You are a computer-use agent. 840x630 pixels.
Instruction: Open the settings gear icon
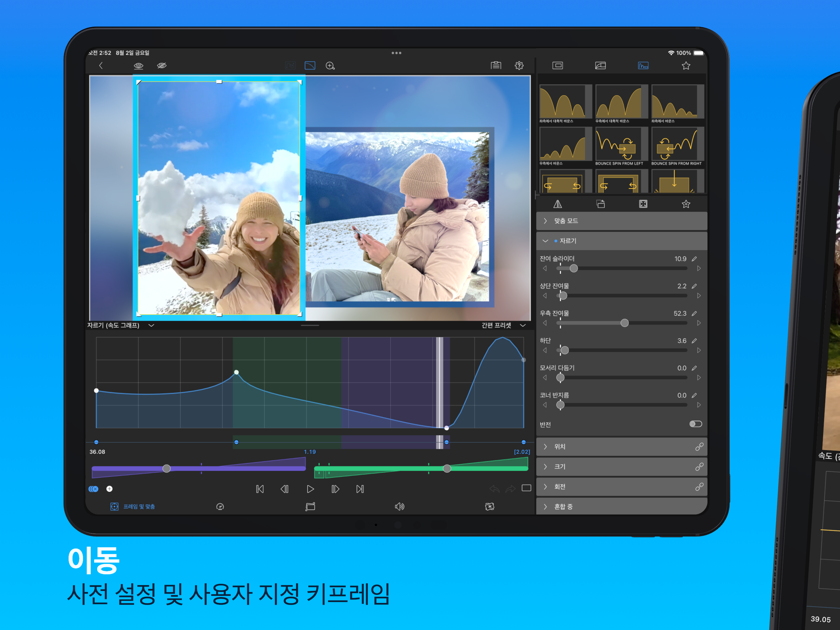pos(519,66)
